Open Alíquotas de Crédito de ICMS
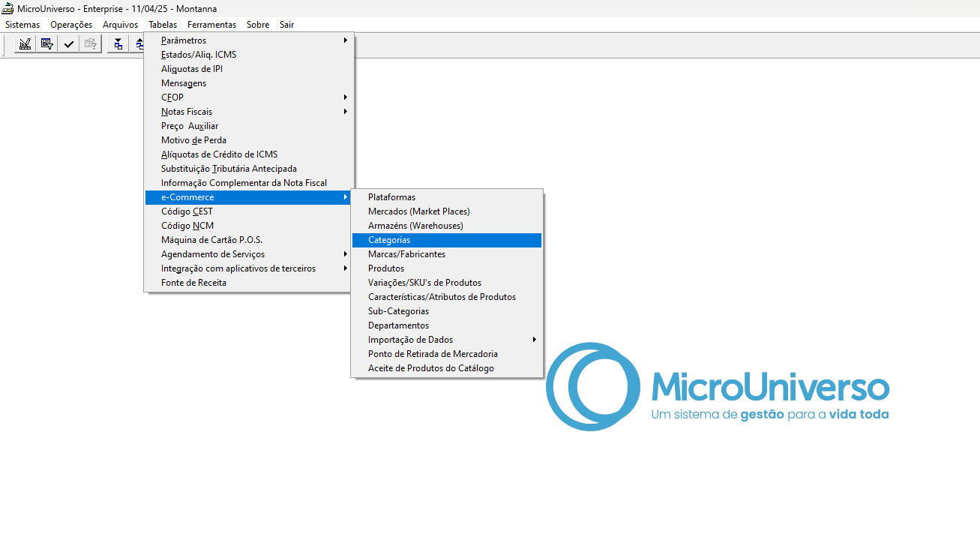Image resolution: width=980 pixels, height=555 pixels. click(x=248, y=154)
